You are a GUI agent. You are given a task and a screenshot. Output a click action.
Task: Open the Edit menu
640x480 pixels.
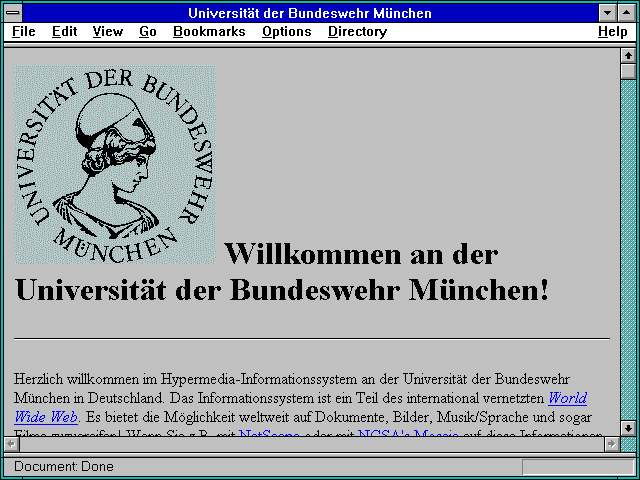[64, 31]
